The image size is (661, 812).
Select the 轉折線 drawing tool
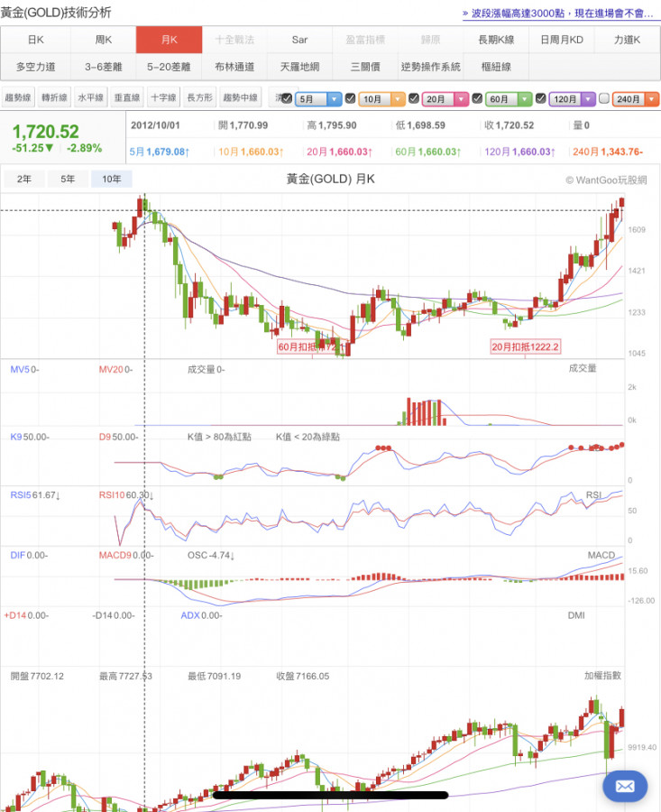pyautogui.click(x=54, y=97)
